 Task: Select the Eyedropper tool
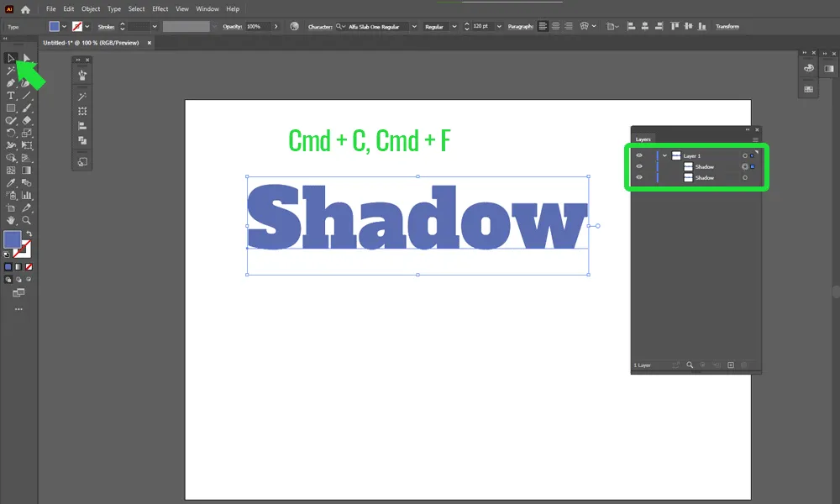[x=11, y=182]
